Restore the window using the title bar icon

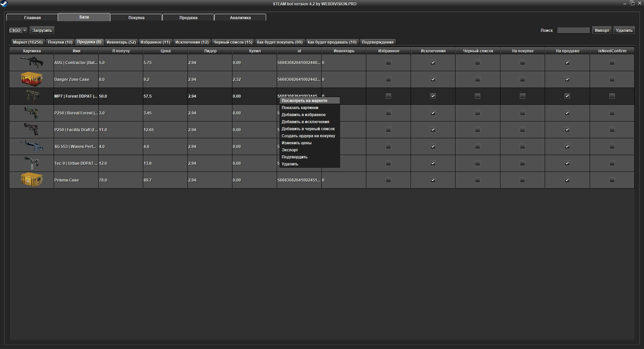click(x=632, y=3)
